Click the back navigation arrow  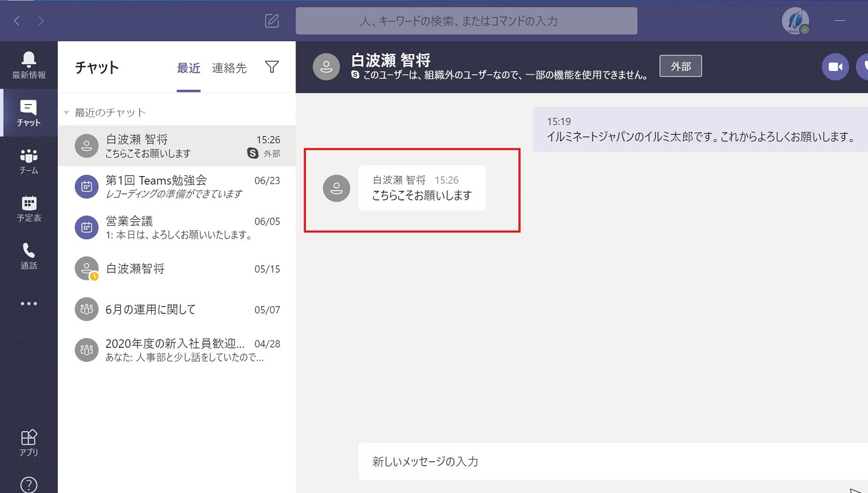point(17,21)
